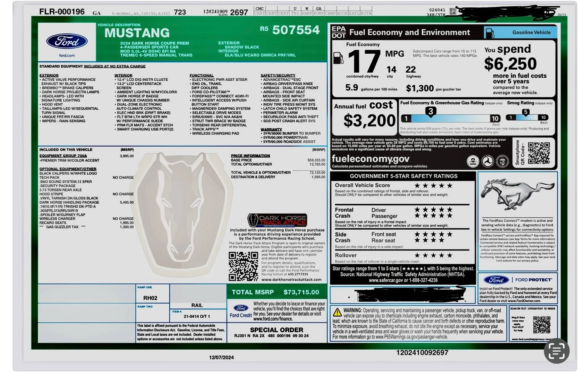Click the Overall Vehicle Score five stars
The width and height of the screenshot is (588, 379).
coord(433,185)
